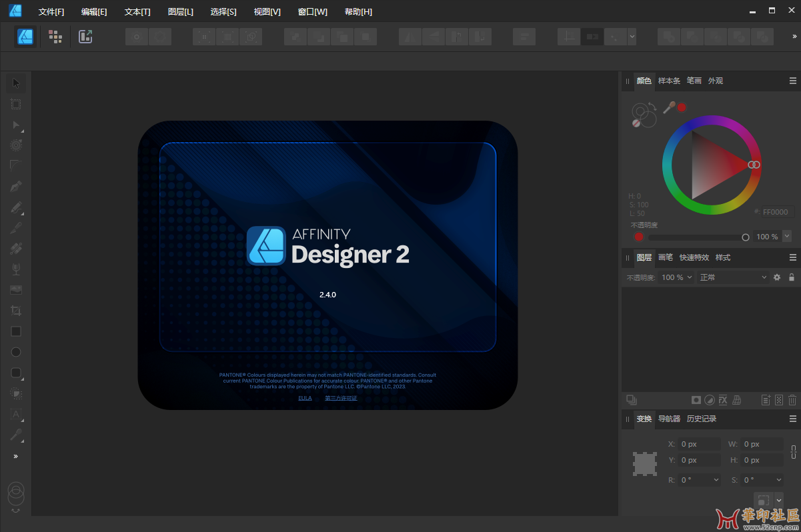Open layer settings gear icon
This screenshot has height=532, width=801.
777,277
